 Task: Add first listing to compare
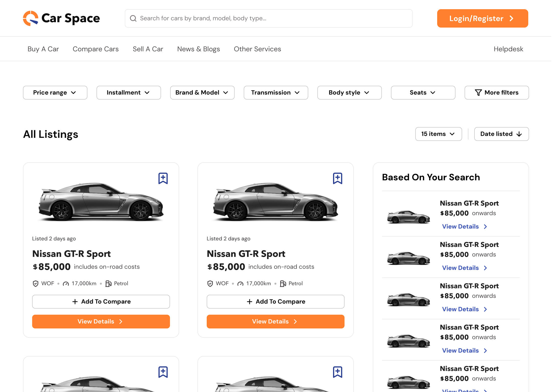(x=101, y=302)
